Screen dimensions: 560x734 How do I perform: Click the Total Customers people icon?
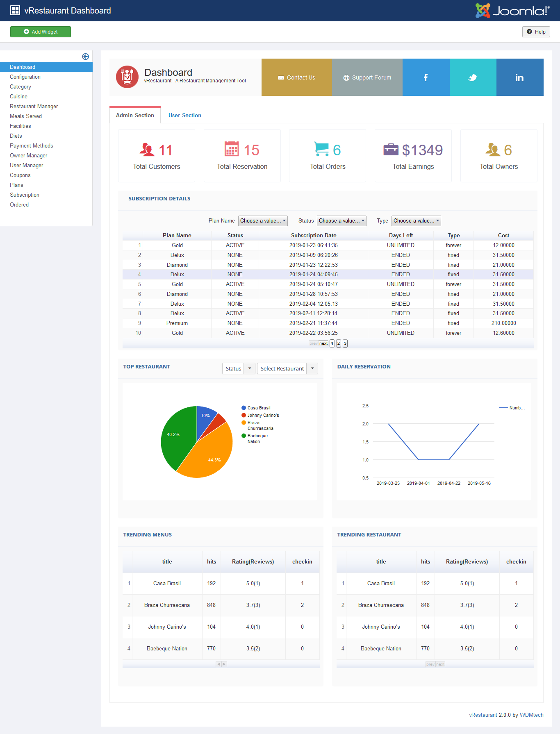coord(147,150)
